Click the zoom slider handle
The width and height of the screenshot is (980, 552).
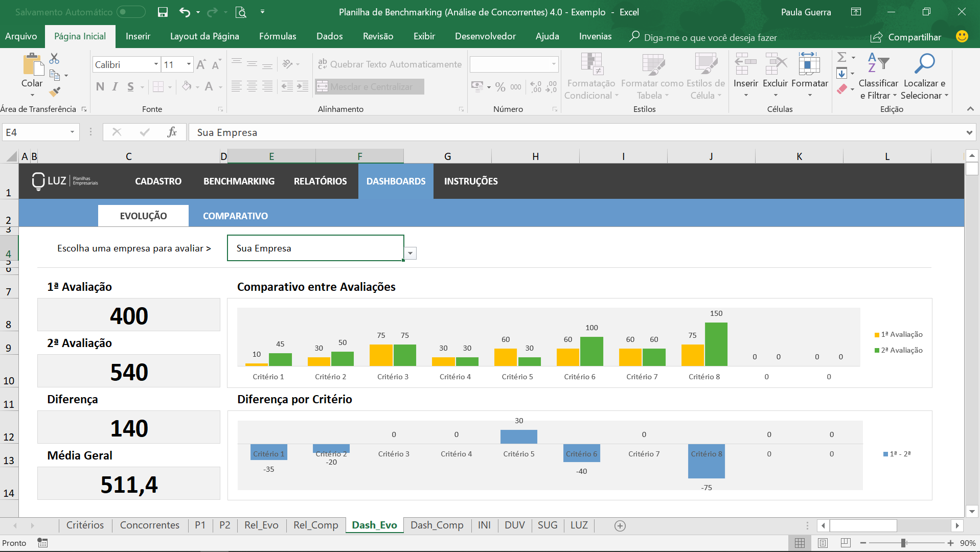903,543
